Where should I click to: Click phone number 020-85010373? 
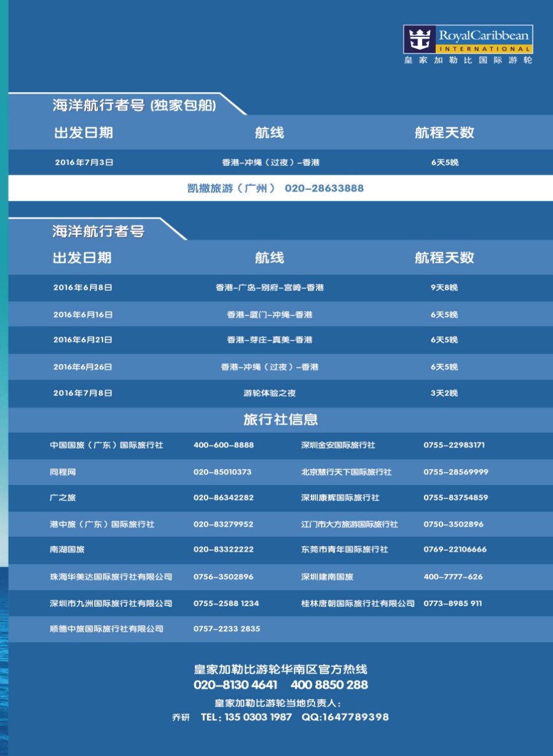222,473
